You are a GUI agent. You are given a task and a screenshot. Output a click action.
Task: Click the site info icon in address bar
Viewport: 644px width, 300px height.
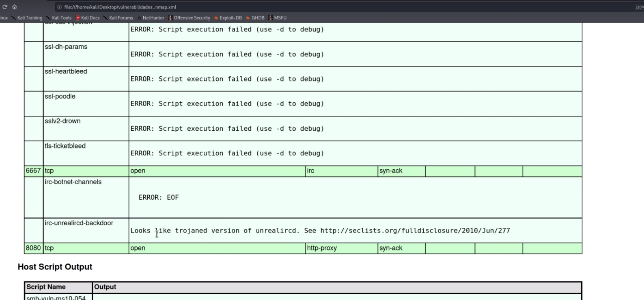[59, 7]
